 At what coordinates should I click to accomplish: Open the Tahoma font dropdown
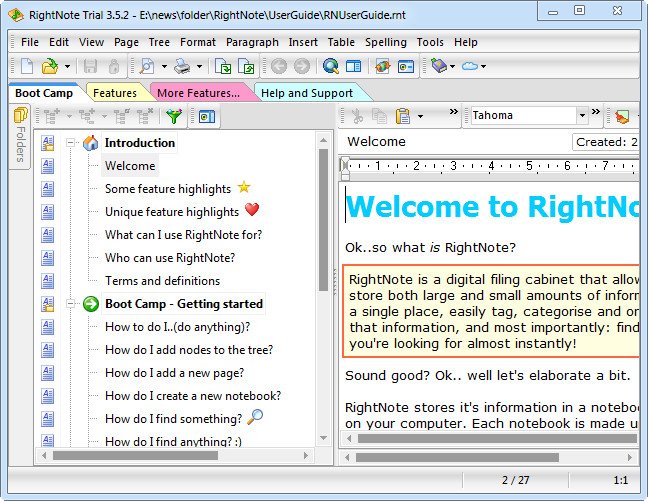[582, 115]
